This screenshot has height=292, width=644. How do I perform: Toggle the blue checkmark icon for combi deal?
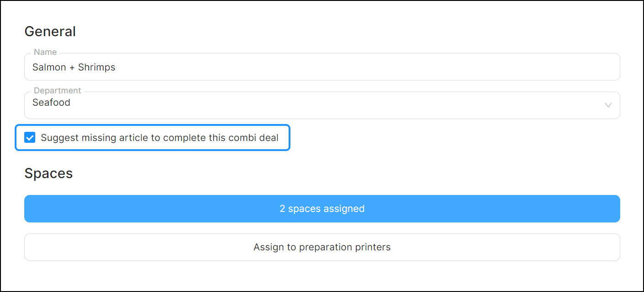tap(30, 138)
